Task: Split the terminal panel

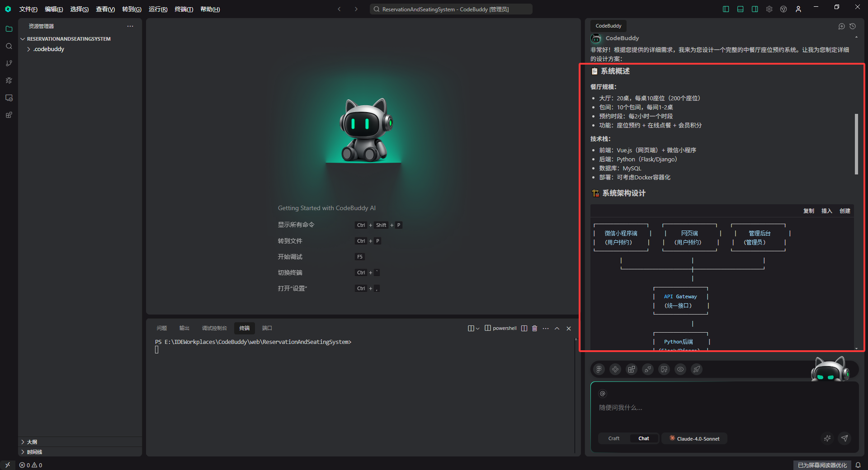Action: click(x=524, y=328)
